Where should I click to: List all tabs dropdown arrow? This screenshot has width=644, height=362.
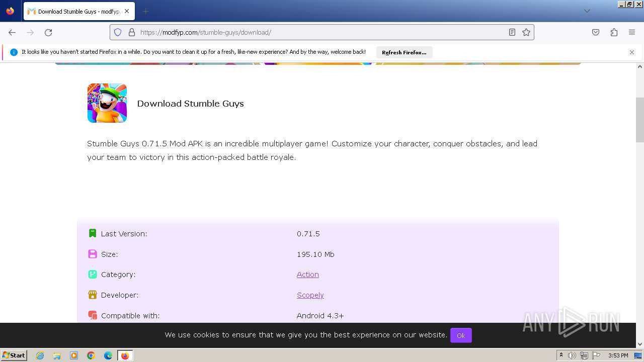tap(587, 11)
